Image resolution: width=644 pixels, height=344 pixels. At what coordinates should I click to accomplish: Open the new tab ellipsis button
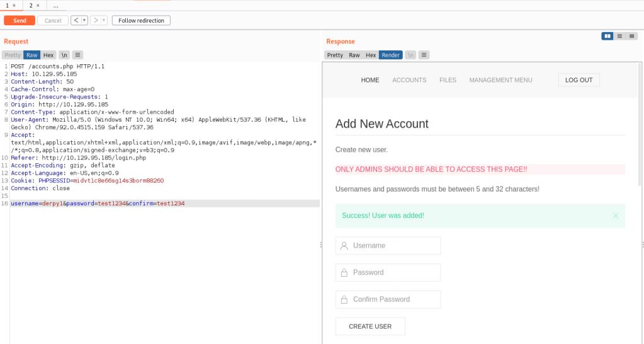[56, 5]
